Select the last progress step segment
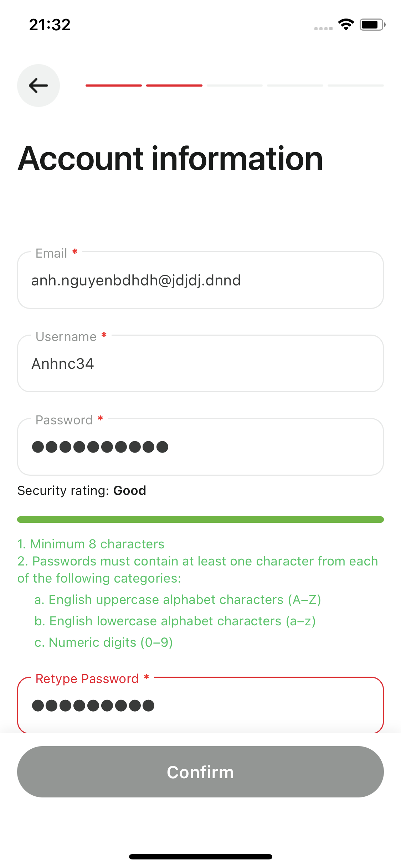Screen dimensions: 401x868 click(356, 86)
